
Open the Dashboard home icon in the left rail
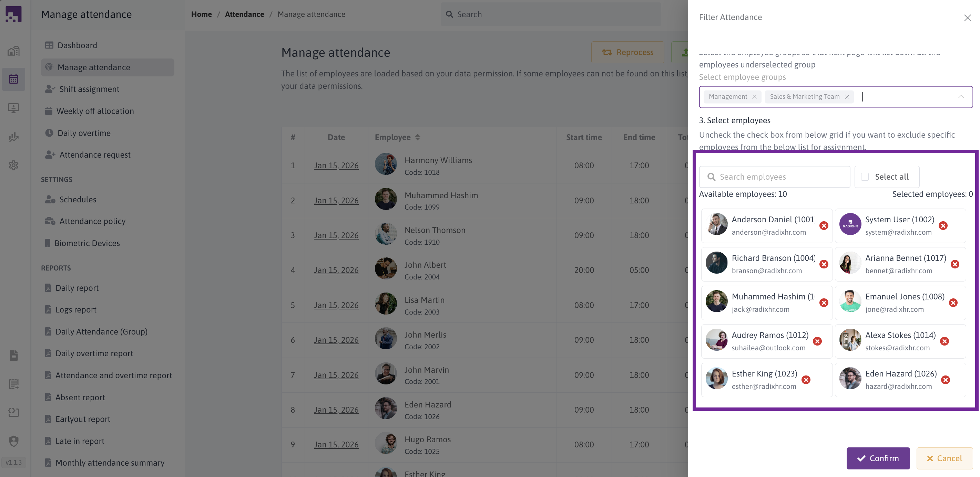click(13, 51)
